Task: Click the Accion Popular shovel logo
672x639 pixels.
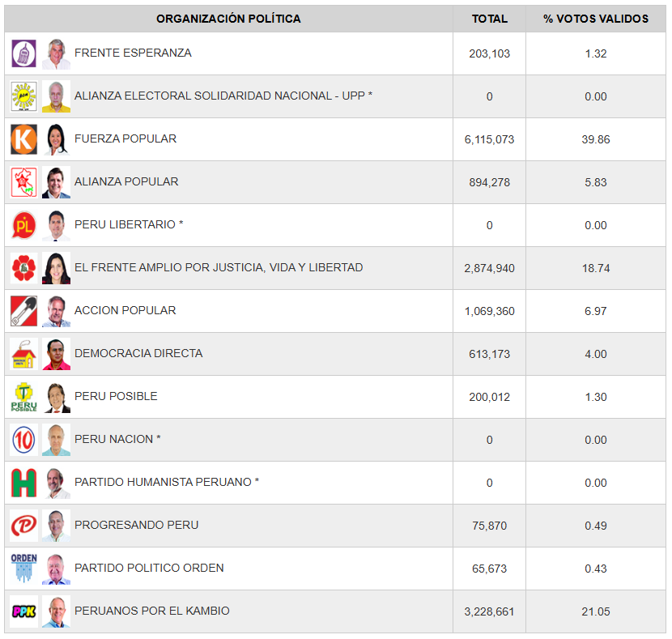Action: click(x=24, y=311)
